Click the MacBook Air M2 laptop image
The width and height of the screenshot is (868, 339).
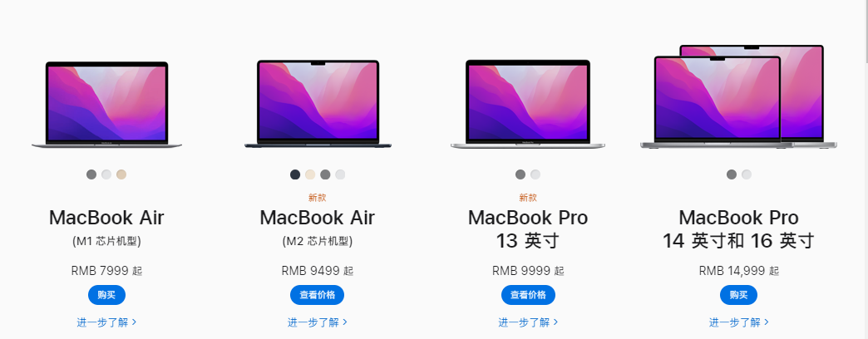point(318,104)
